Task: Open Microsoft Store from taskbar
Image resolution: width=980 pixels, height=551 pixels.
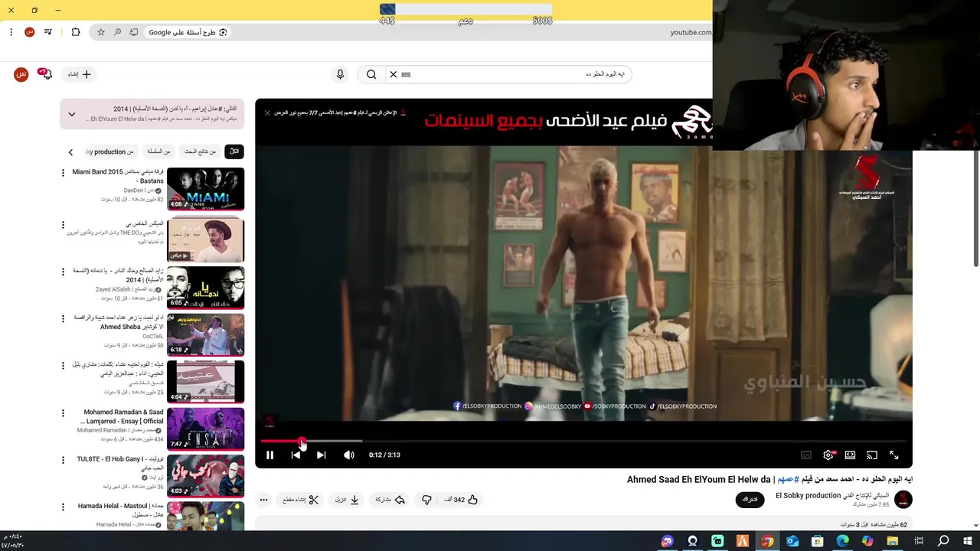Action: click(818, 541)
